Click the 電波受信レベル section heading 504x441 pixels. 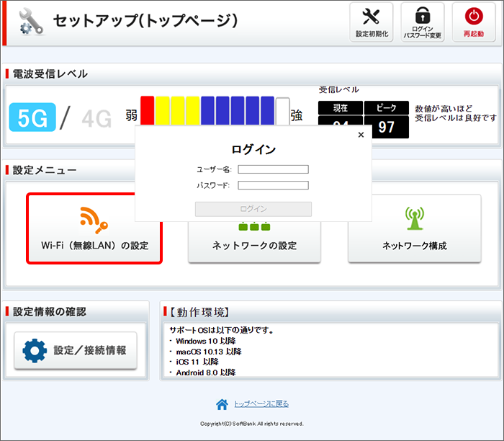tap(50, 74)
